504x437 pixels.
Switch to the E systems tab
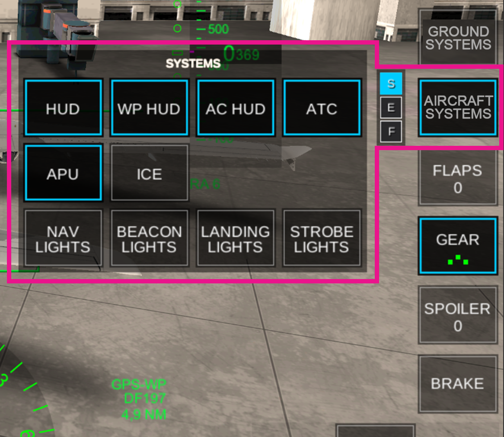click(x=391, y=107)
